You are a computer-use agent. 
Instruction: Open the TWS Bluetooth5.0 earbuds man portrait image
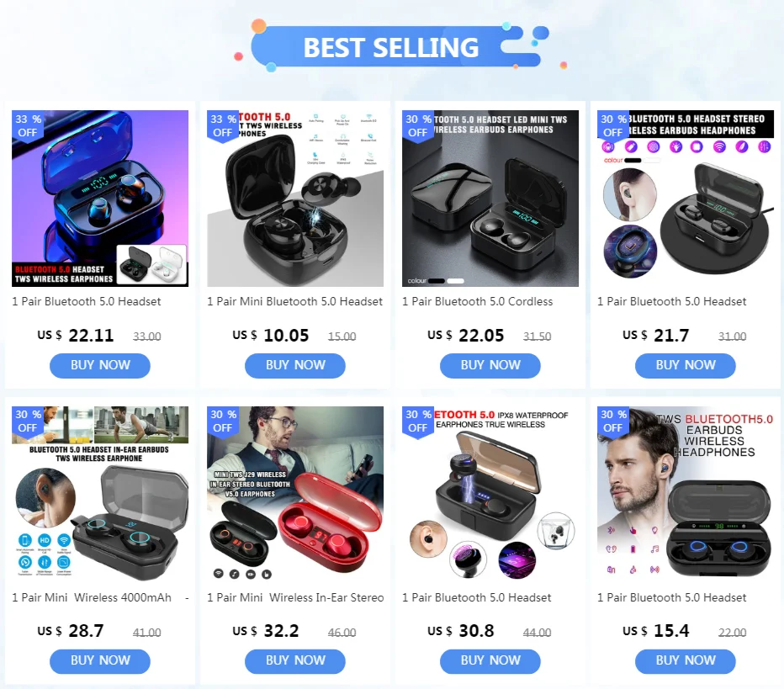point(686,495)
